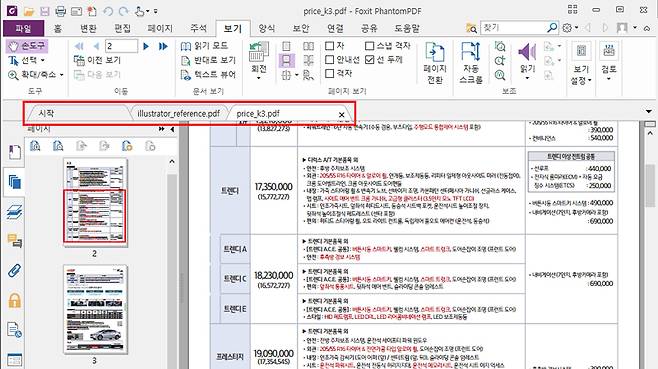This screenshot has width=658, height=369.
Task: Click the Print icon in quick access toolbar
Action: click(60, 11)
